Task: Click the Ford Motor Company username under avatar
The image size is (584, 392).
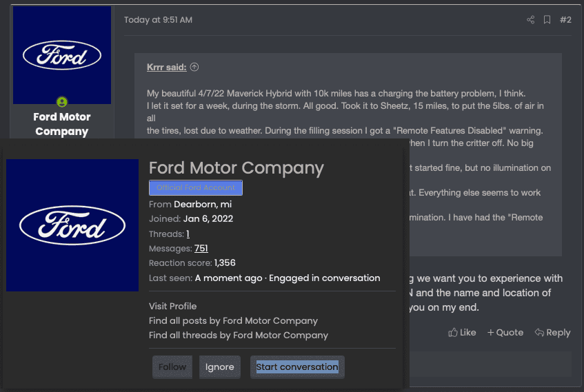Action: pos(62,124)
